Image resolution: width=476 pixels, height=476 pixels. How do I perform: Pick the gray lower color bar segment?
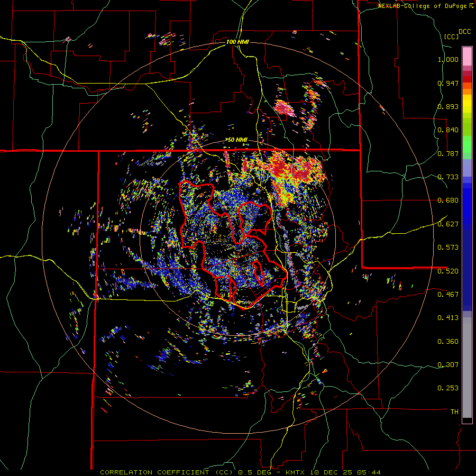(467, 368)
